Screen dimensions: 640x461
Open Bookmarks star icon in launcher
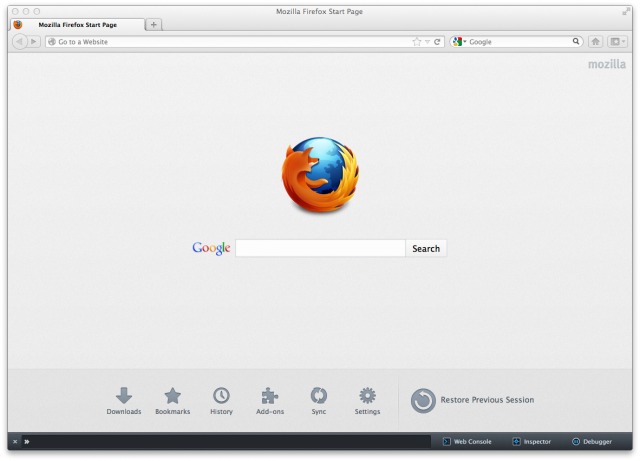(173, 401)
